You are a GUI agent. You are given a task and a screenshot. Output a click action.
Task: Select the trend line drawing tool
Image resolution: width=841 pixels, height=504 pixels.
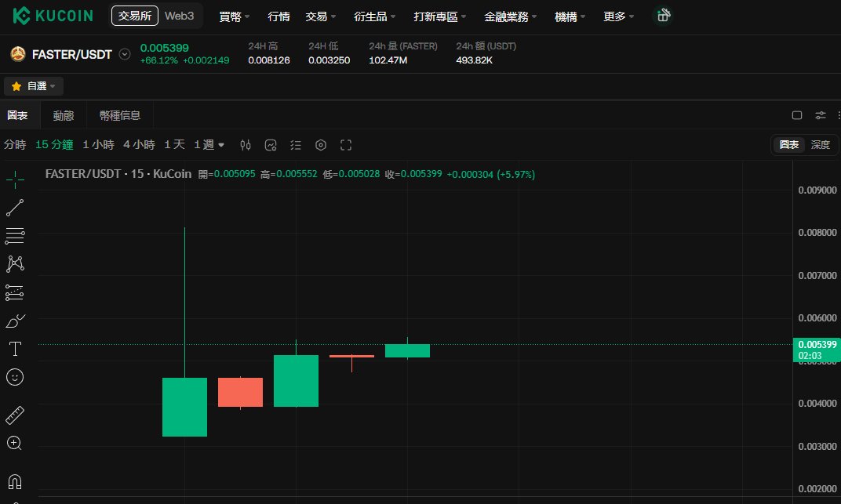coord(15,208)
